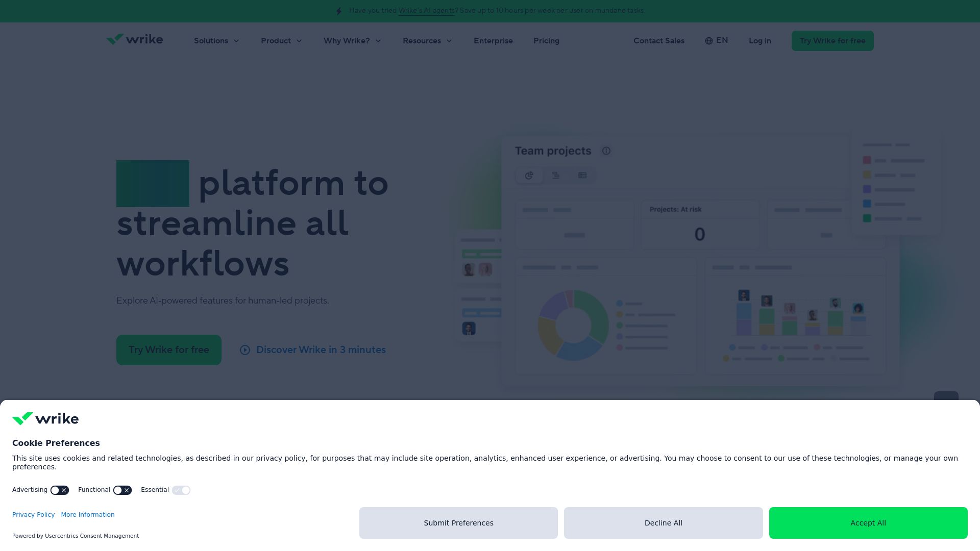The image size is (980, 551).
Task: Click the donut chart in dashboard preview
Action: (x=592, y=311)
